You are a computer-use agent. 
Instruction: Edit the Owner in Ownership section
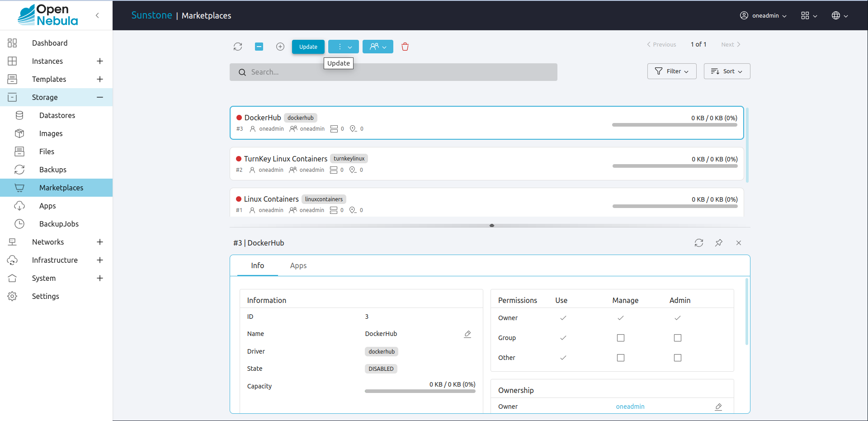(718, 407)
